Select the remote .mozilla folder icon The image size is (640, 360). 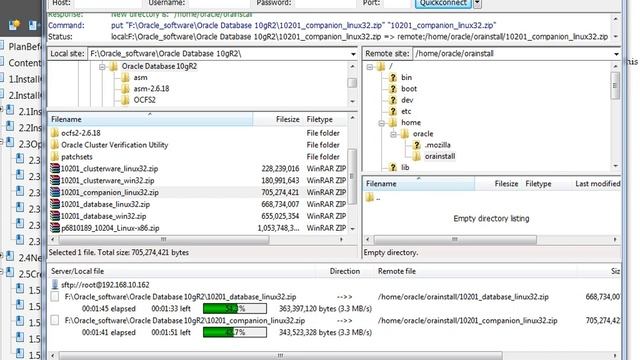(416, 145)
